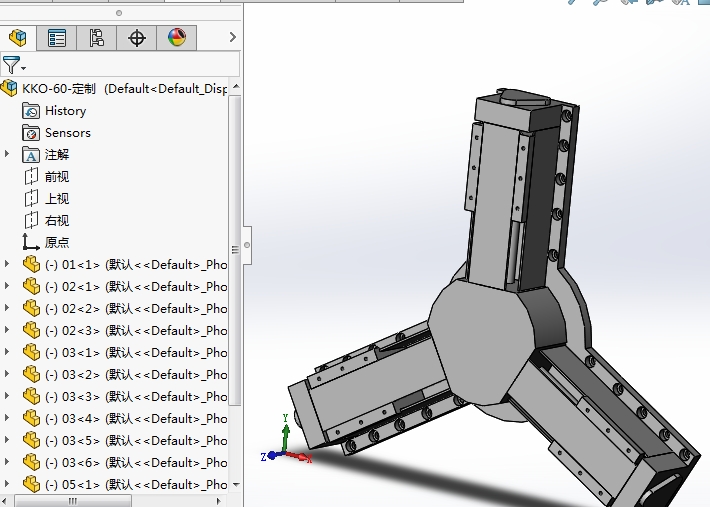This screenshot has width=710, height=507.
Task: Expand component 03<2>
Action: [x=7, y=373]
